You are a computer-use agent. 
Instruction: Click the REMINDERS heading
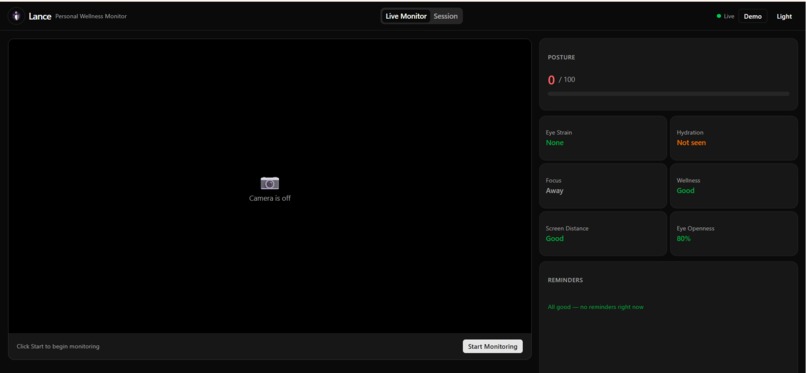[565, 280]
